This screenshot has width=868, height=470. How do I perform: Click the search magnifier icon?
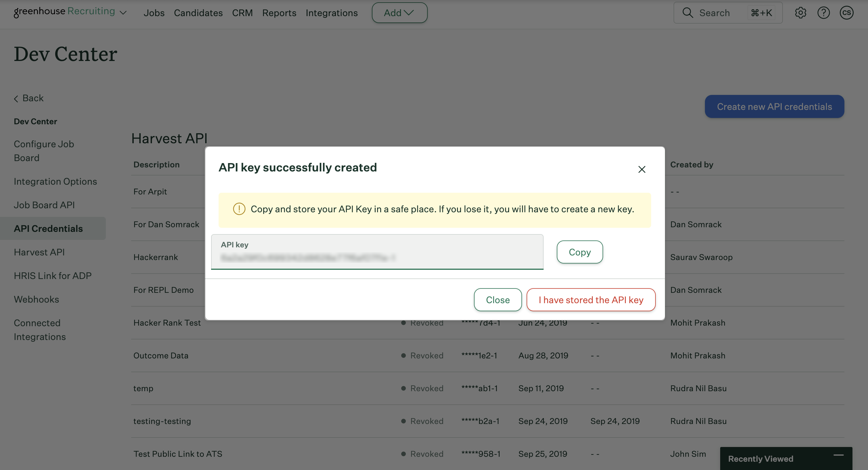click(x=687, y=13)
